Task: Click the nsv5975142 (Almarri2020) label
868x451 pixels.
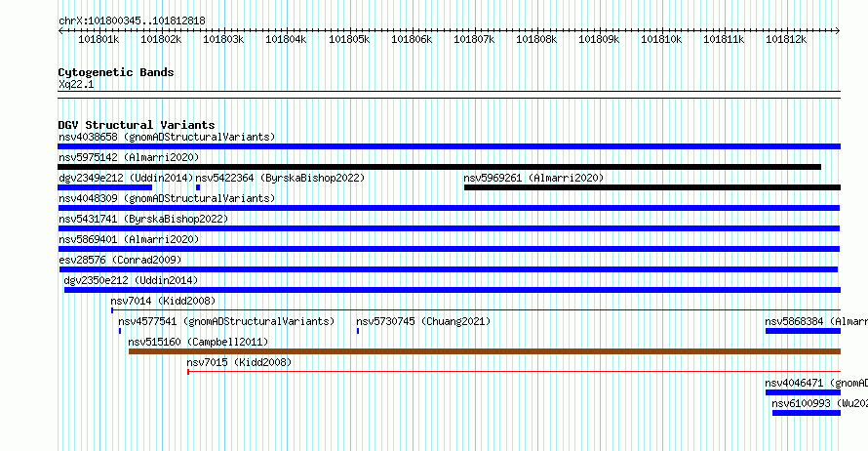Action: pyautogui.click(x=129, y=157)
